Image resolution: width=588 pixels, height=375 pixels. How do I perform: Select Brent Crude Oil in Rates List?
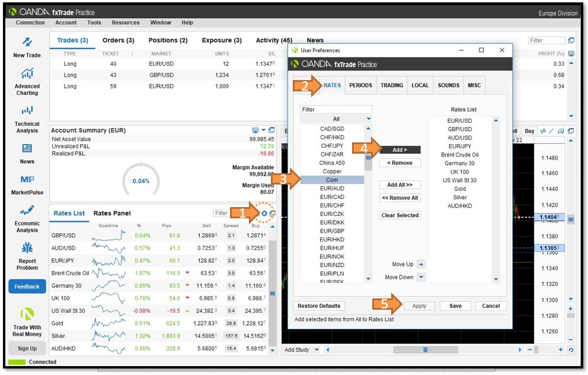pyautogui.click(x=460, y=155)
